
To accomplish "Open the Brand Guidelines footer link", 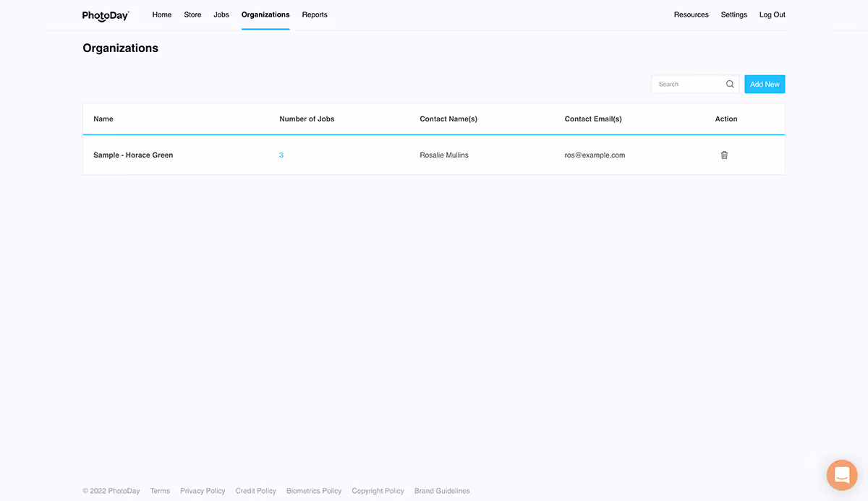I will tap(442, 491).
